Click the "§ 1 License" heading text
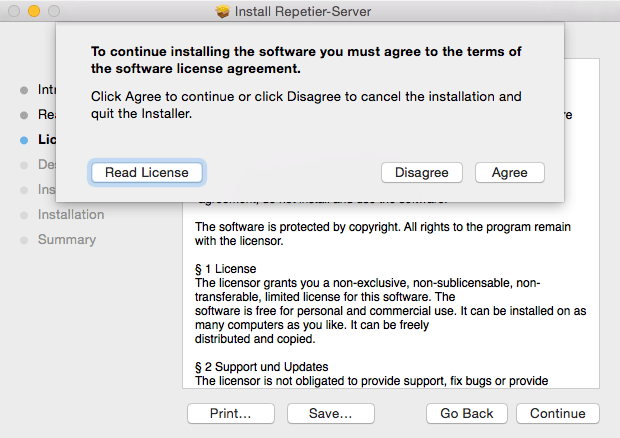Image resolution: width=620 pixels, height=438 pixels. pyautogui.click(x=226, y=269)
